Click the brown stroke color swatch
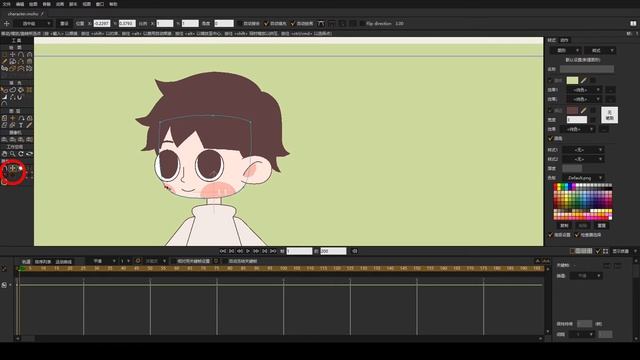640x360 pixels. point(572,111)
